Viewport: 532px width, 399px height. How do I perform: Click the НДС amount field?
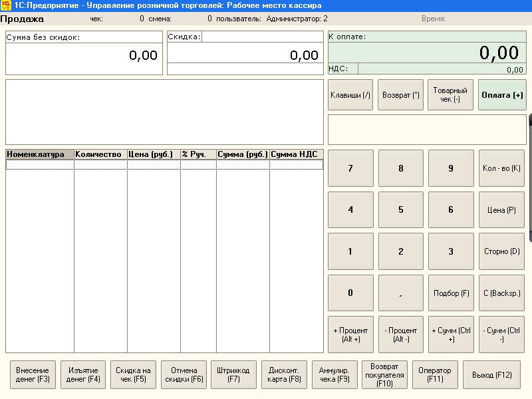(442, 69)
